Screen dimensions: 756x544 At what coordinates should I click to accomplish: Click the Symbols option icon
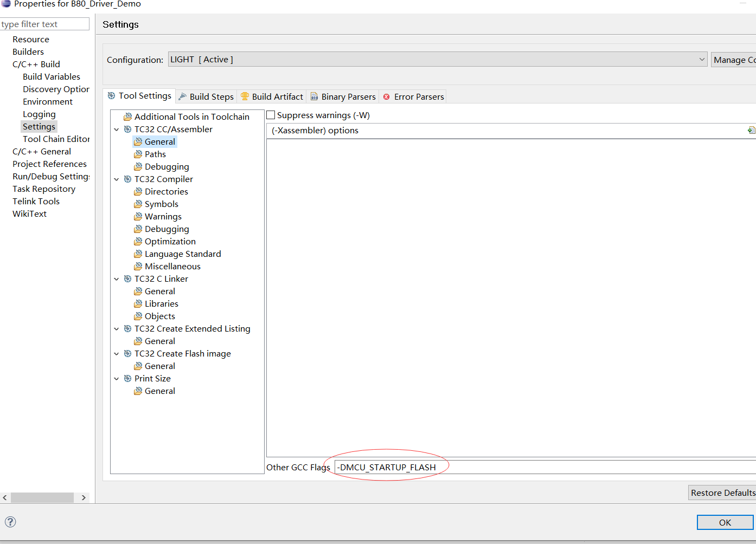138,204
